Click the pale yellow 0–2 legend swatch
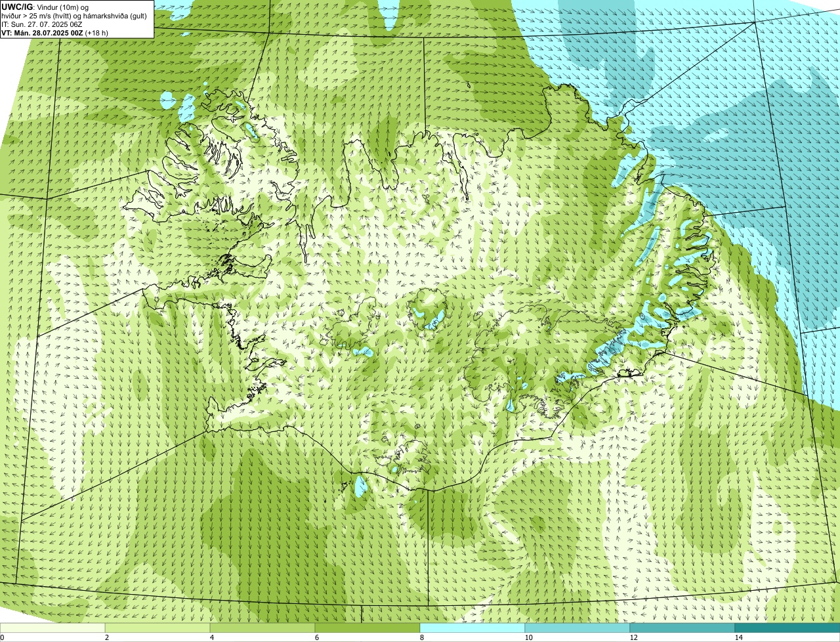The width and height of the screenshot is (840, 642). pyautogui.click(x=52, y=628)
